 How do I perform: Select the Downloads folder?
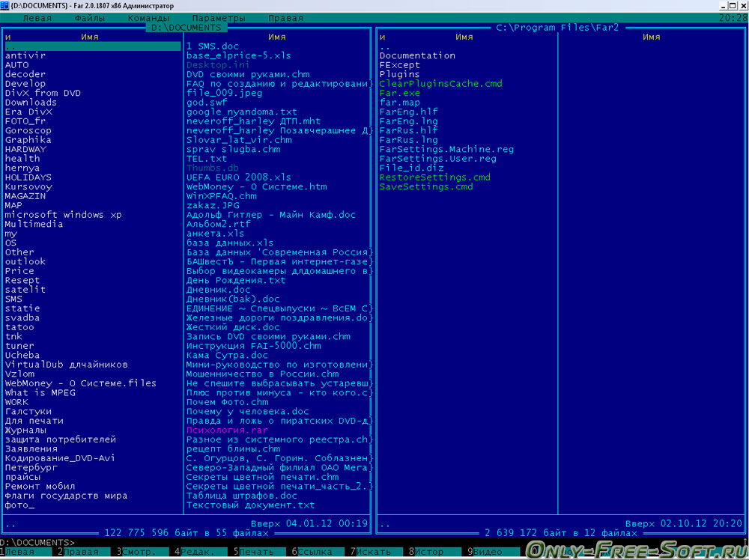tap(31, 102)
